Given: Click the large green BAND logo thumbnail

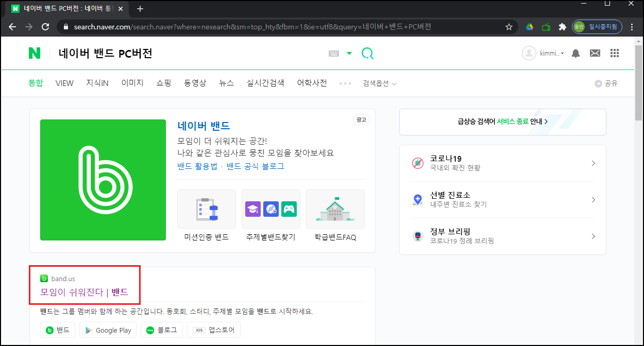Looking at the screenshot, I should [103, 180].
